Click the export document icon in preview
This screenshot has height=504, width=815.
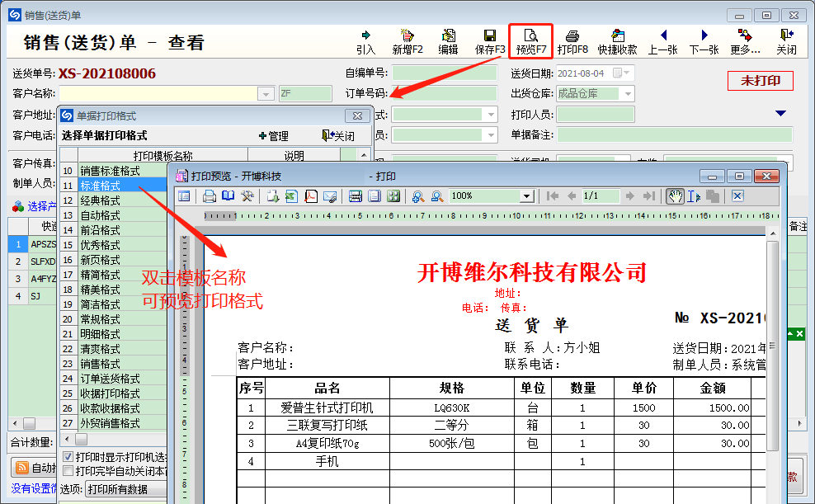(x=272, y=195)
